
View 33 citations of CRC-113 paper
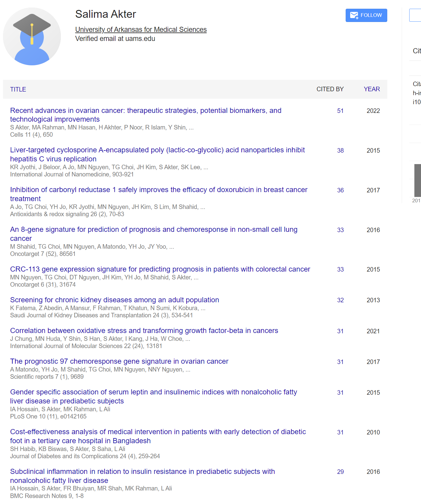coord(340,269)
